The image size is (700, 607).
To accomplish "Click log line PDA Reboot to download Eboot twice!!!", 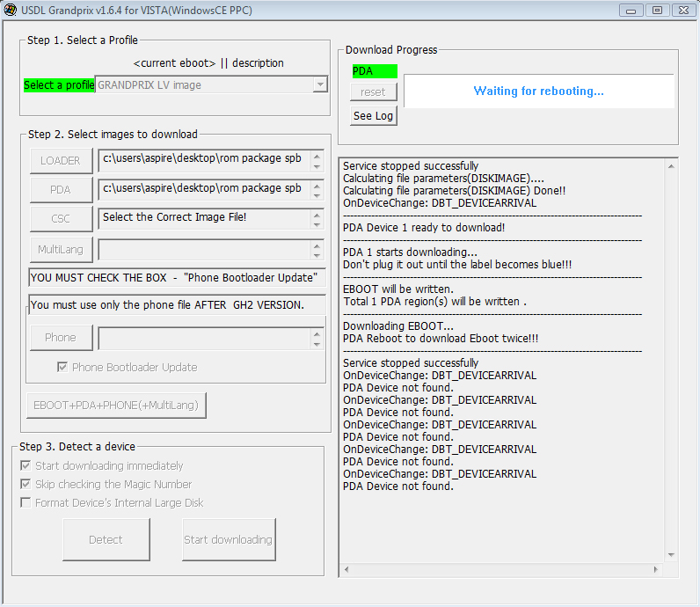I will pyautogui.click(x=441, y=338).
